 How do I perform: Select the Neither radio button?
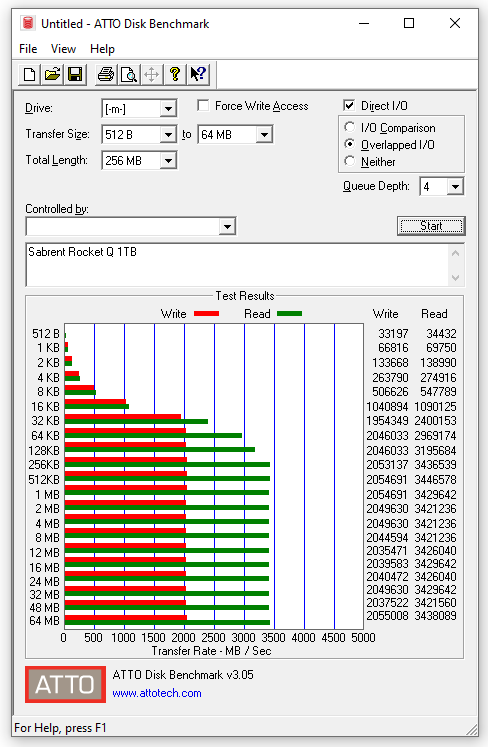click(349, 161)
